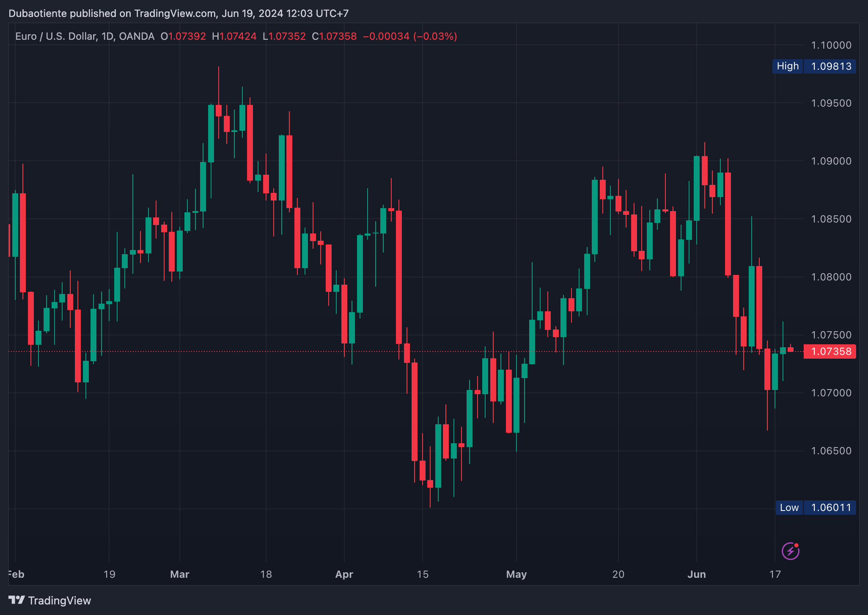This screenshot has height=615, width=868.
Task: Click the 1.08000 price axis label
Action: coord(831,277)
